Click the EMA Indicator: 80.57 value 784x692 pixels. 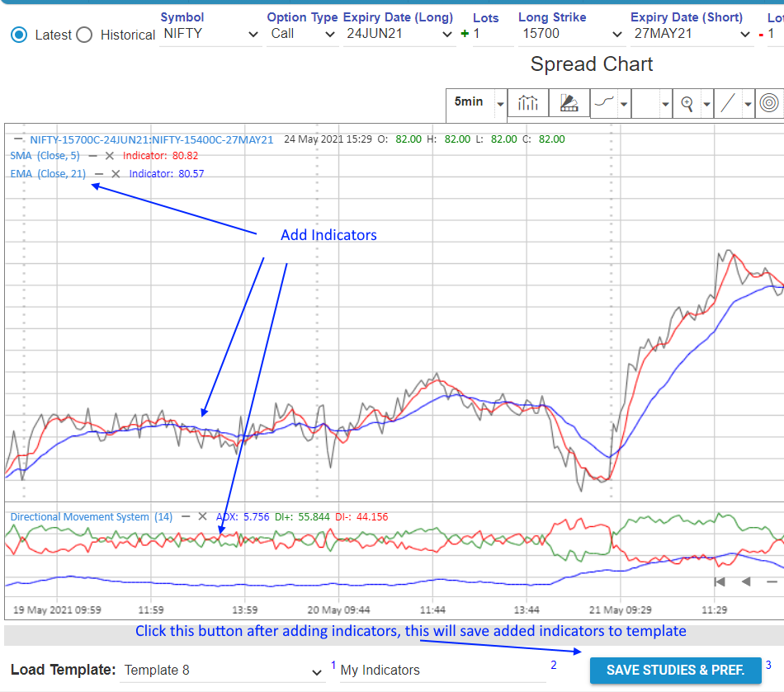[167, 173]
